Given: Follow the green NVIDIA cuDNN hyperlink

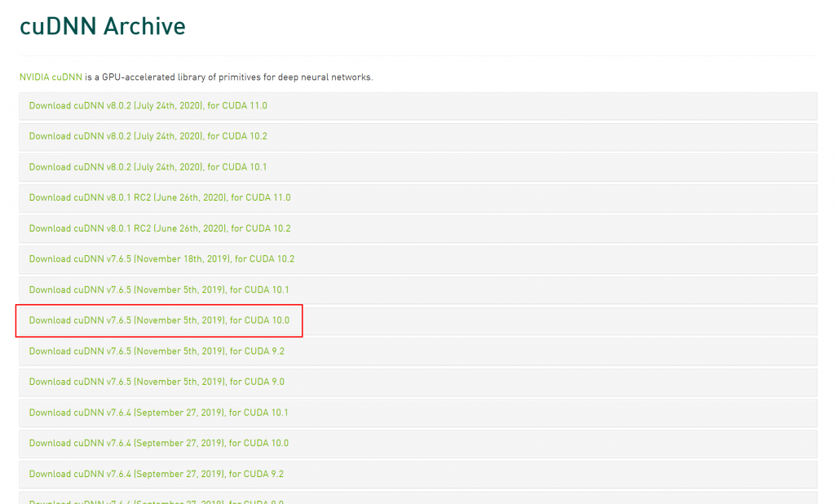Looking at the screenshot, I should point(51,77).
